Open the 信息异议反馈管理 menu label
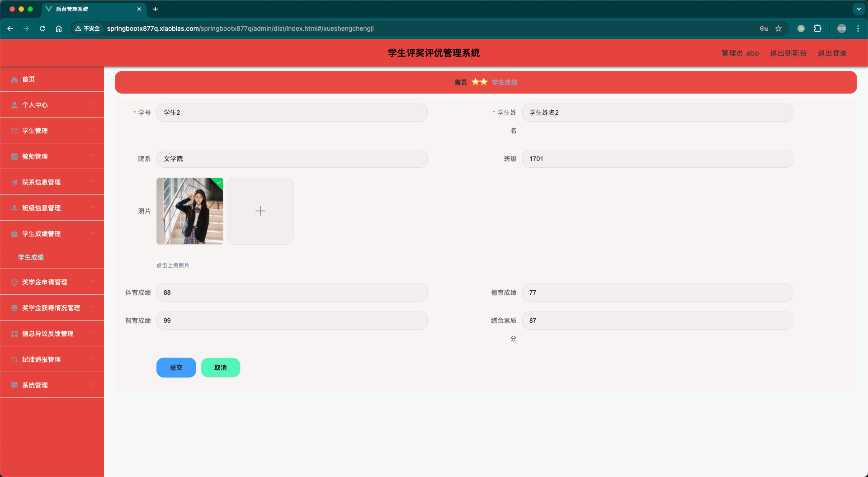 48,334
